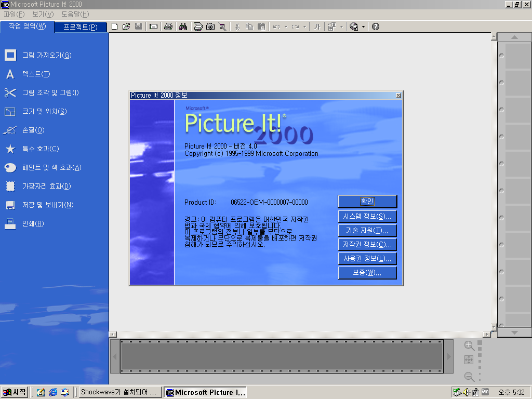Click the 가 text toolbar icon

[317, 26]
